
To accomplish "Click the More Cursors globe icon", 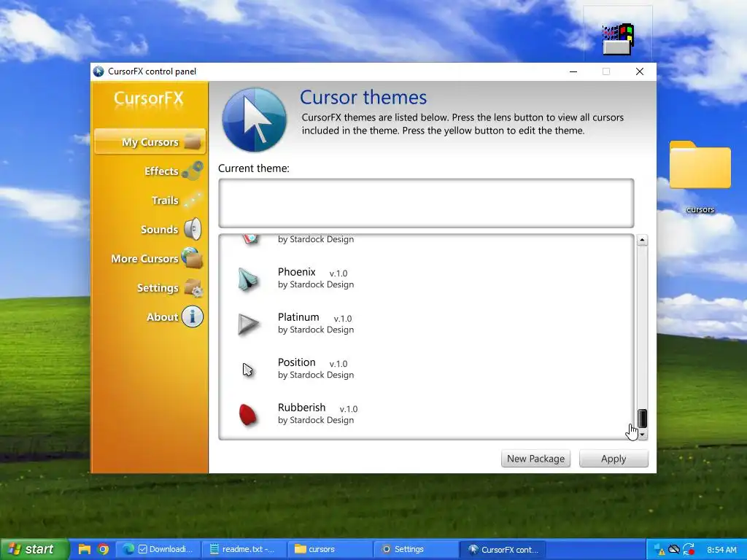I will point(193,257).
